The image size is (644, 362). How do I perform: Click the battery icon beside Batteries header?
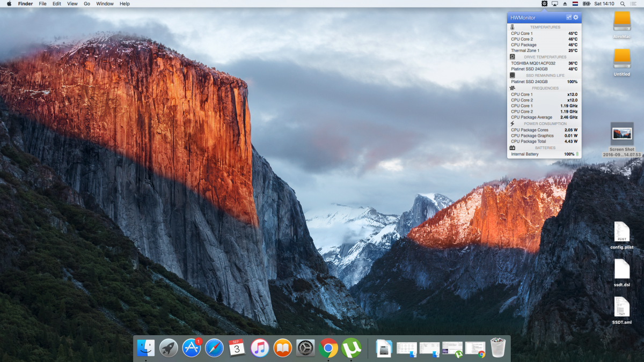coord(513,147)
